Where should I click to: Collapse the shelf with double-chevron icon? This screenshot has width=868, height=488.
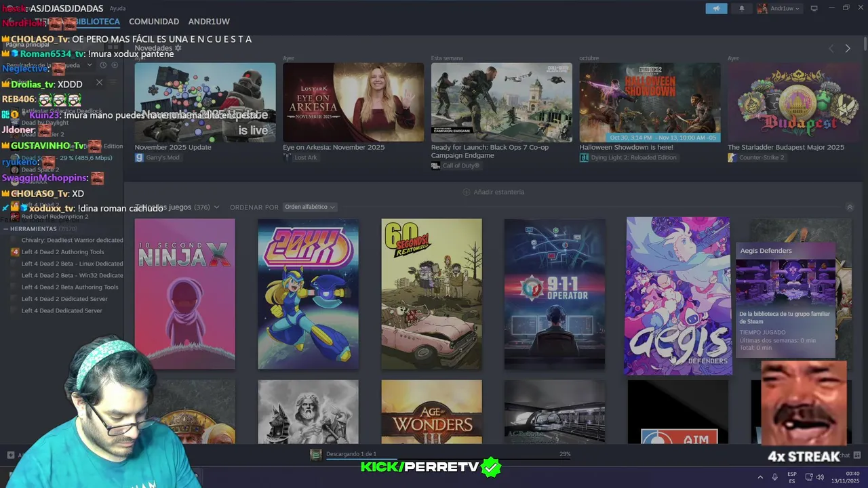point(850,207)
